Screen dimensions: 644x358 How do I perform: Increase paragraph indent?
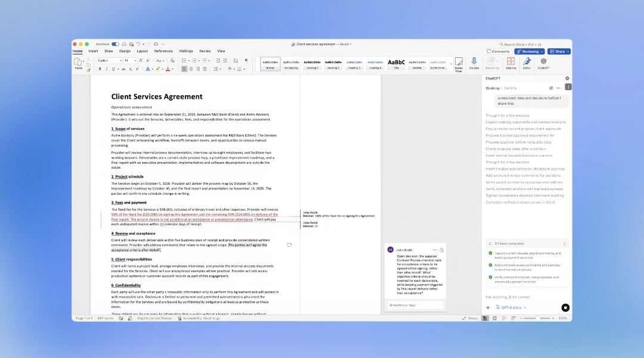225,61
